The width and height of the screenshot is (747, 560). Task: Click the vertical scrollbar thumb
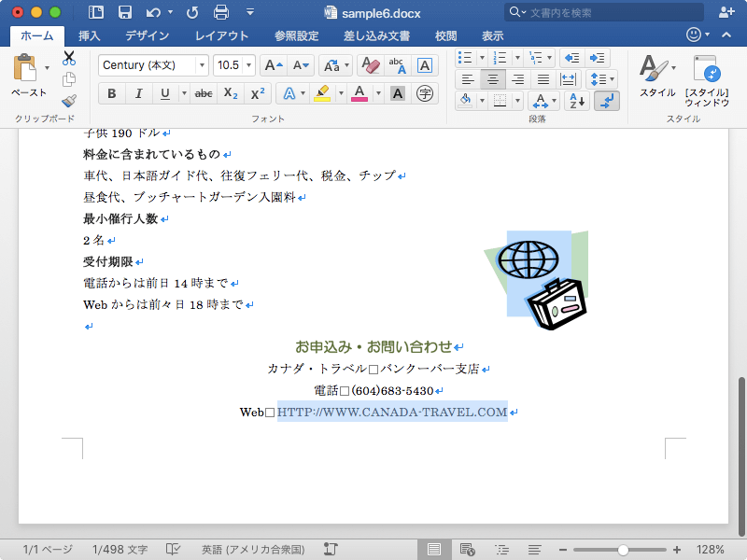click(x=741, y=455)
